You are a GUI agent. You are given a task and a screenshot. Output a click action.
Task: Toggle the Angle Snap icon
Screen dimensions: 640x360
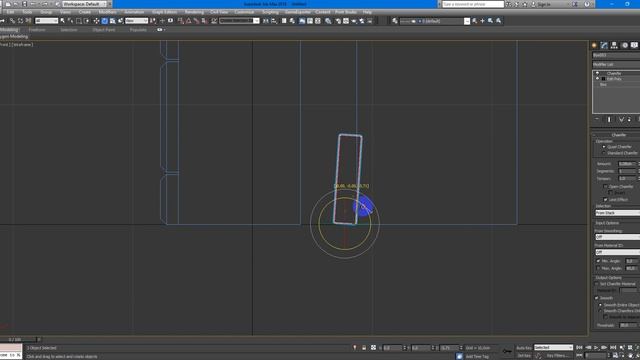point(188,21)
